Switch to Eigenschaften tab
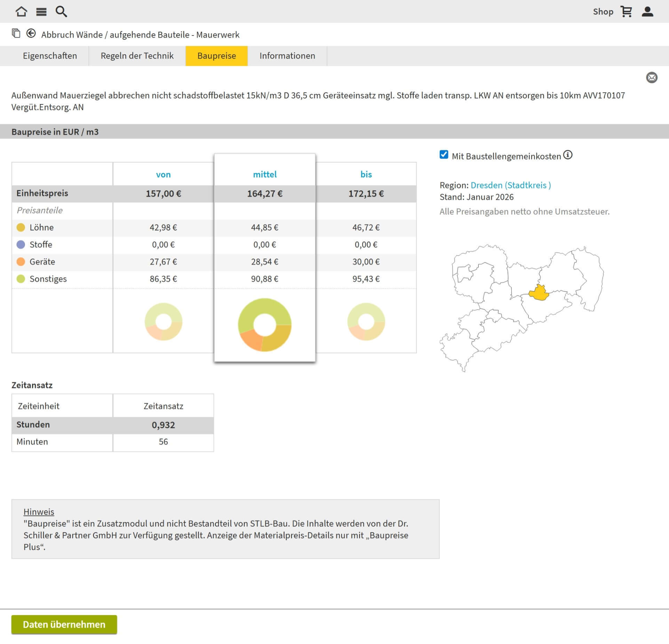The height and width of the screenshot is (644, 669). [x=50, y=56]
